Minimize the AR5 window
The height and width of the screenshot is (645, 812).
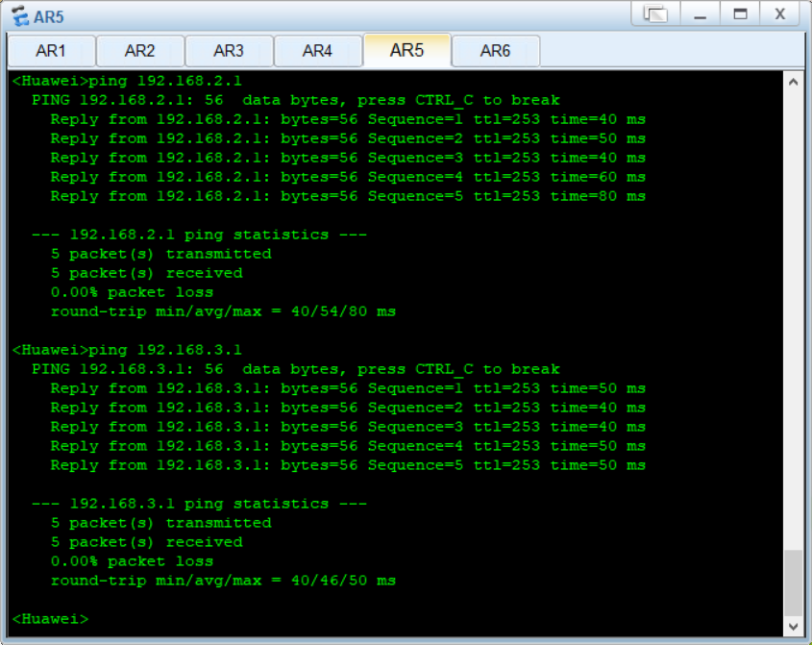coord(701,14)
